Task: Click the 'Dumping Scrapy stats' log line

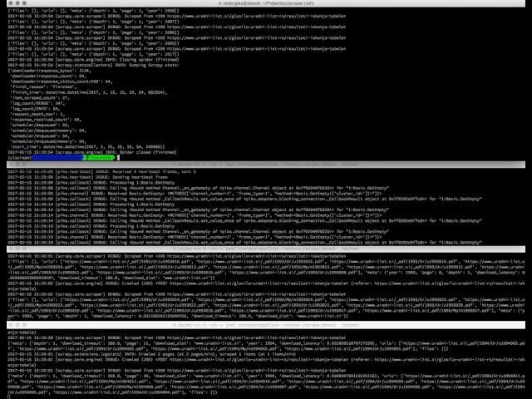Action: [93, 65]
